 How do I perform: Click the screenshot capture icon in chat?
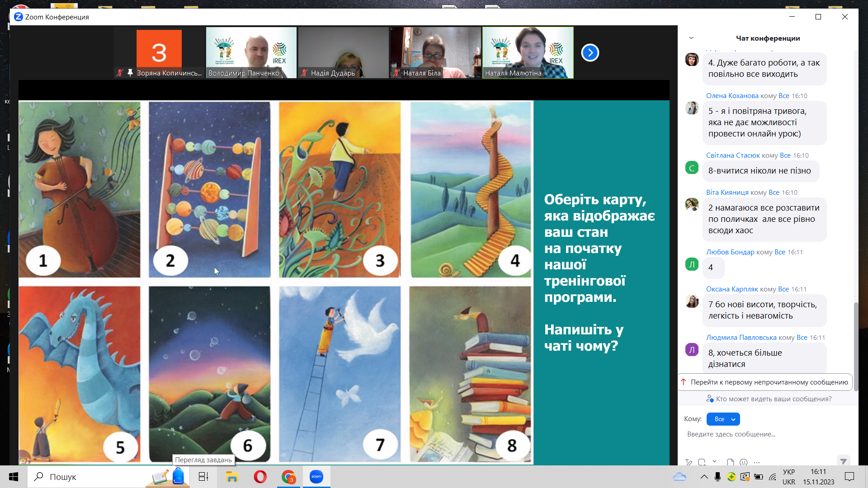[702, 462]
